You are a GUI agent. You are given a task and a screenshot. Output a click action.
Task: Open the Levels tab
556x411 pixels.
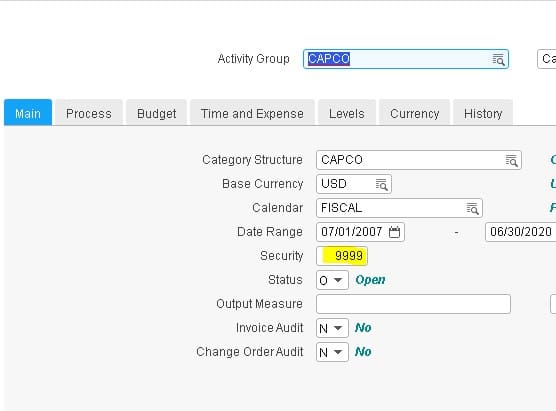coord(347,113)
